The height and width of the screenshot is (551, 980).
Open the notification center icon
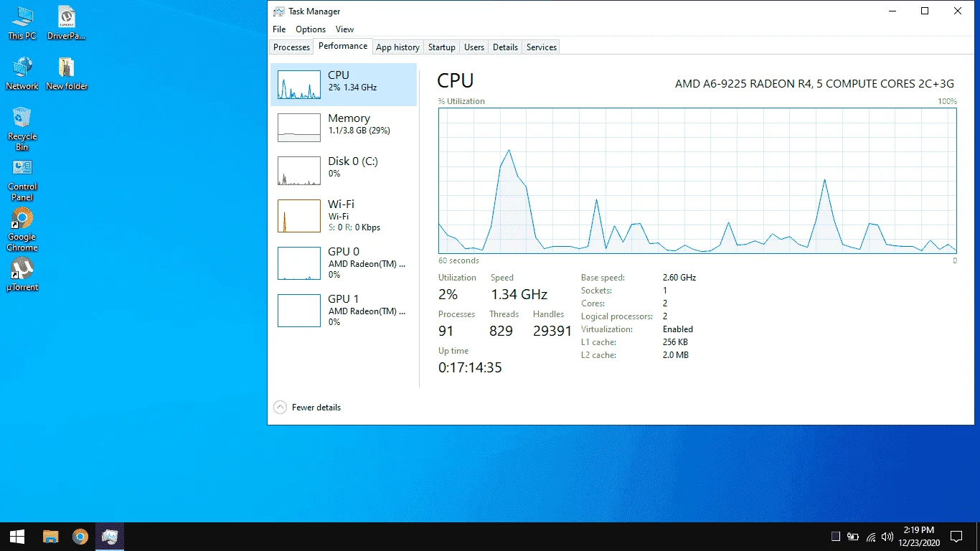(956, 537)
